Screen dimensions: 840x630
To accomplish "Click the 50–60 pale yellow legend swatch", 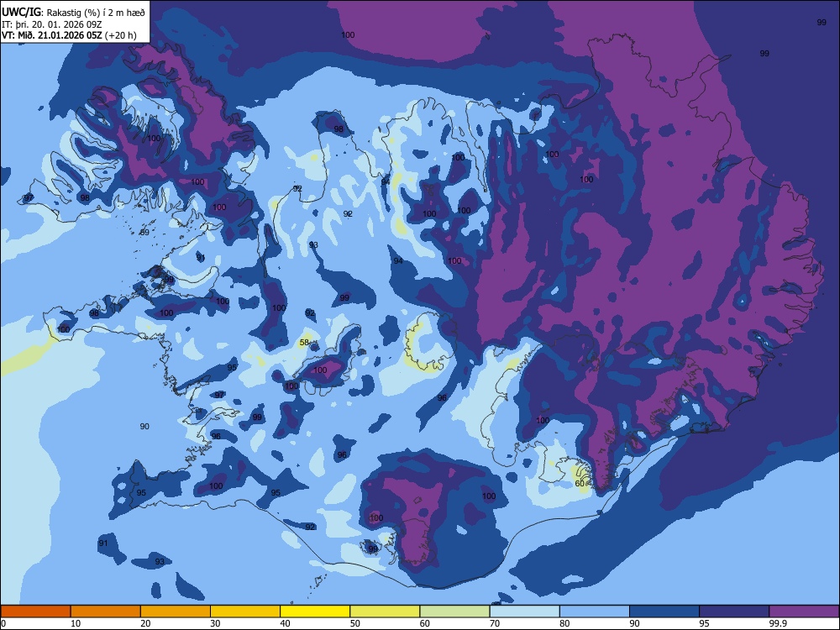I will [x=386, y=612].
